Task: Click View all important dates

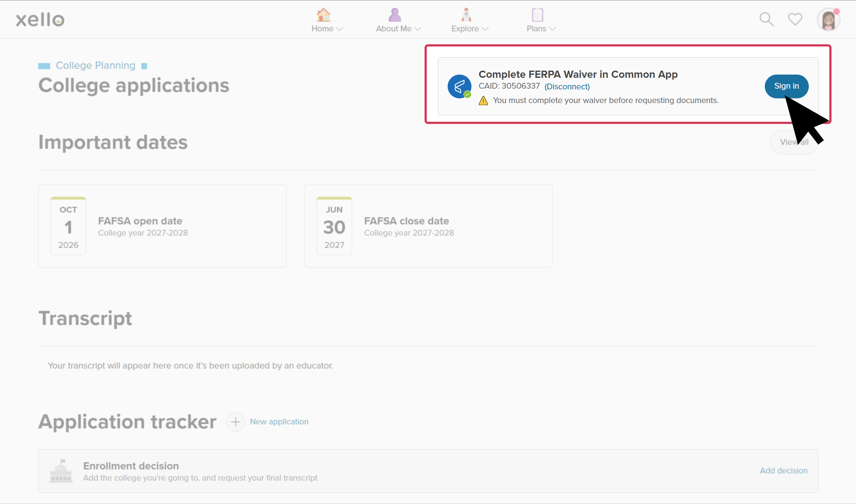Action: (794, 142)
